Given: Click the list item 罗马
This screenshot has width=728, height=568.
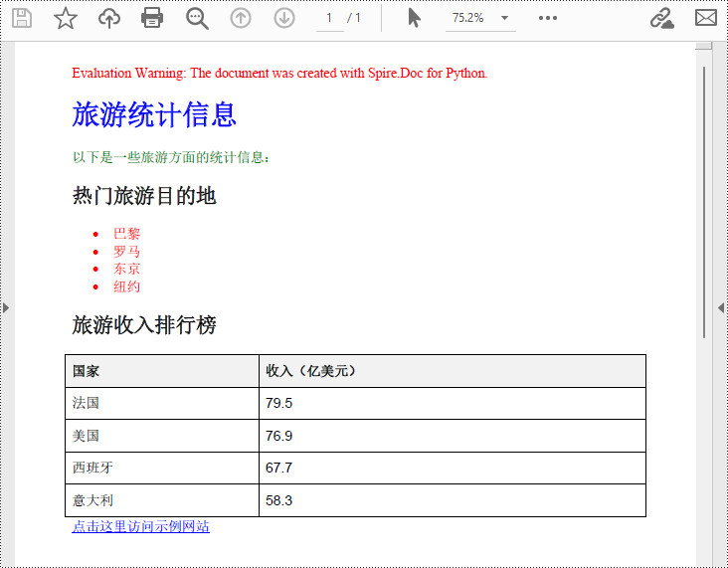Looking at the screenshot, I should [x=126, y=252].
